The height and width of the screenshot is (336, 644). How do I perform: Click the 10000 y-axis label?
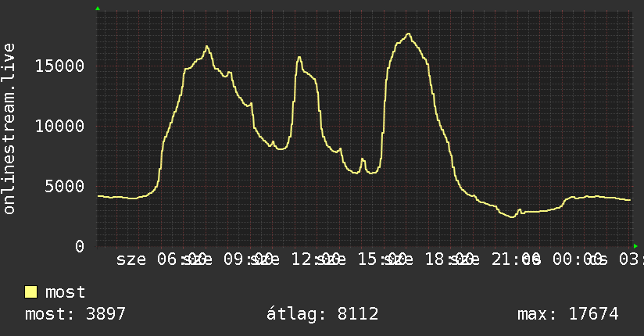pyautogui.click(x=59, y=126)
